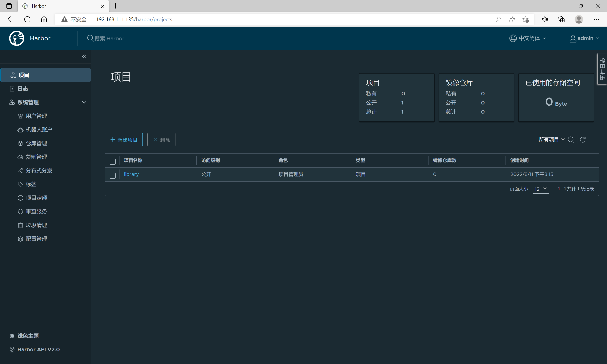Sort by 镜像仓库数 column header
Viewport: 607px width, 364px height.
click(x=445, y=160)
